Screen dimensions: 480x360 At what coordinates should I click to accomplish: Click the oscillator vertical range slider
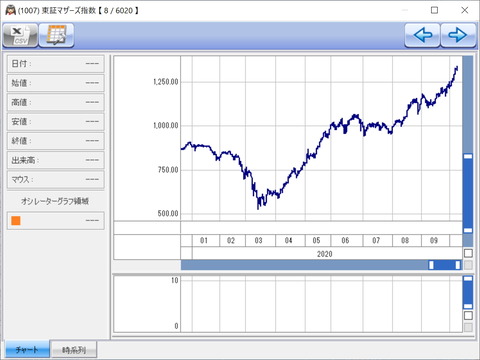[468, 292]
